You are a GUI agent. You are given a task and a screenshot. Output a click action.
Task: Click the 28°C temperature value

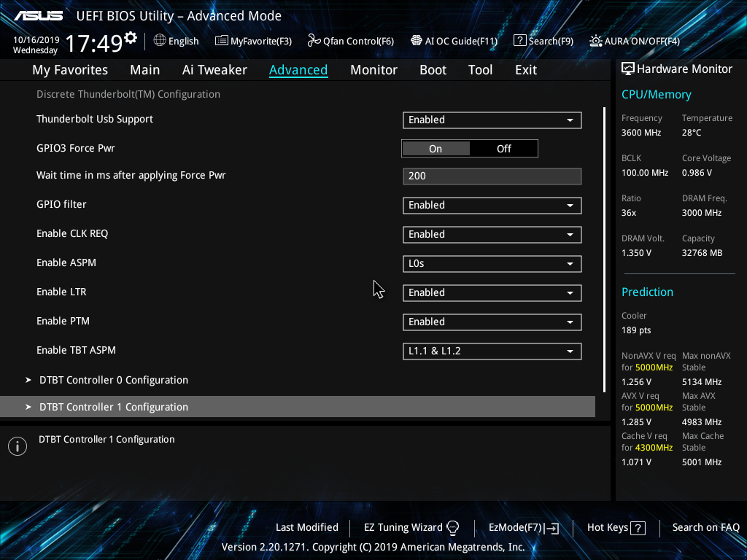(692, 133)
